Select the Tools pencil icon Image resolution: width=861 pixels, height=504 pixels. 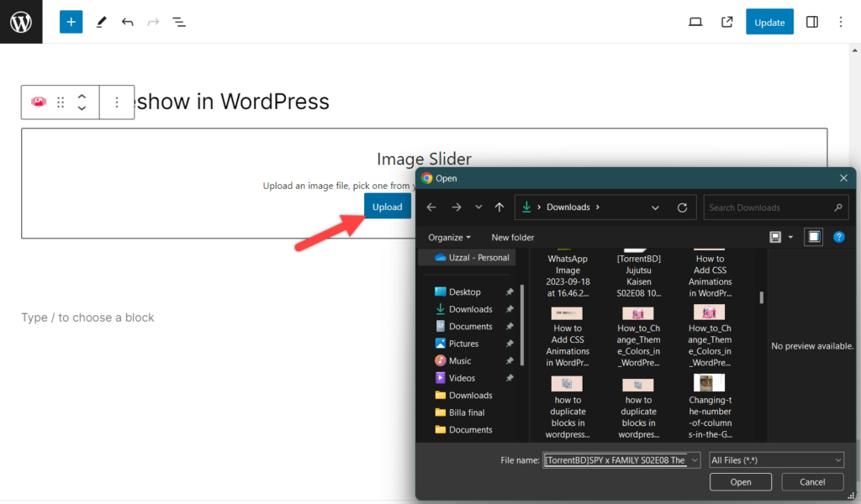coord(101,21)
